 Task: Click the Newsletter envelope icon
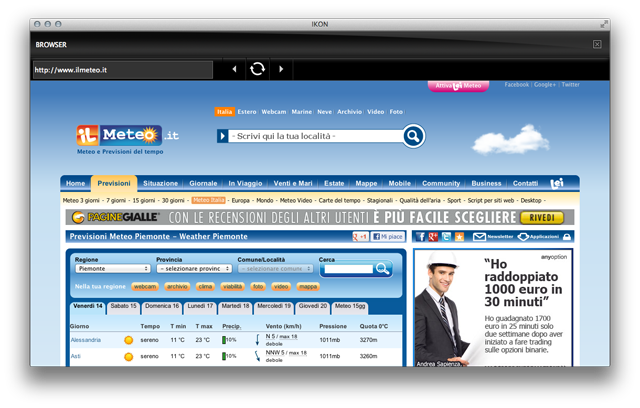479,237
